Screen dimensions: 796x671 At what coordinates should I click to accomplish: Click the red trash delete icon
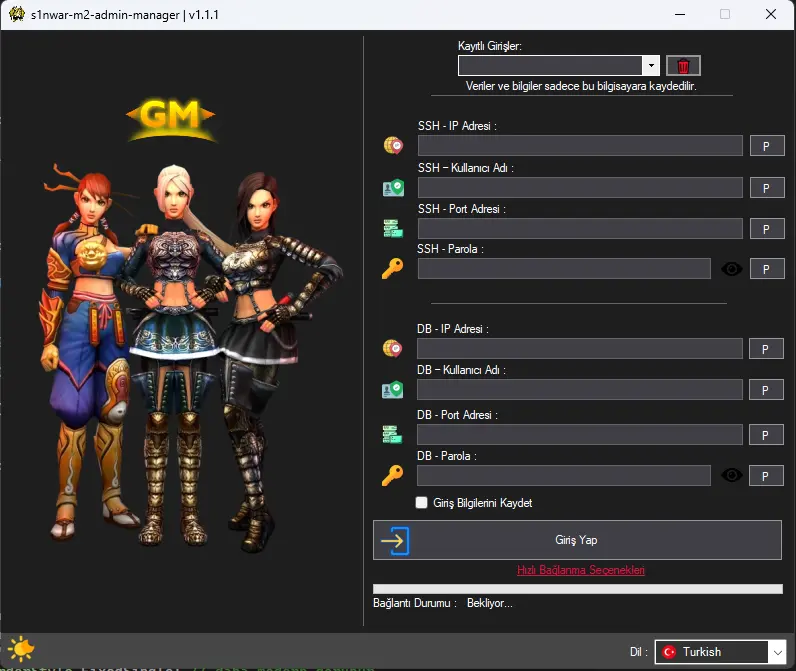pos(683,66)
